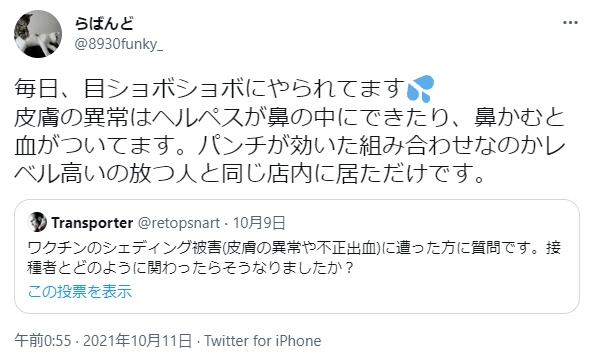Open the @retopsnart handle

pos(179,223)
